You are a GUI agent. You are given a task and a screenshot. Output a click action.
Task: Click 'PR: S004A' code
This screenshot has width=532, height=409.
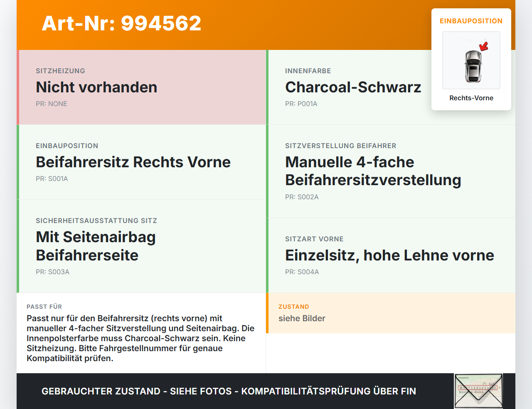coord(302,272)
